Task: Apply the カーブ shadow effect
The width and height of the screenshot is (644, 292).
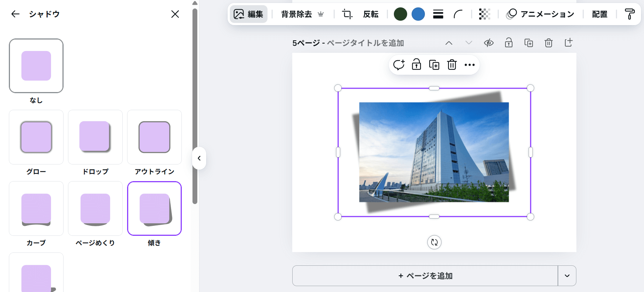Action: click(36, 208)
